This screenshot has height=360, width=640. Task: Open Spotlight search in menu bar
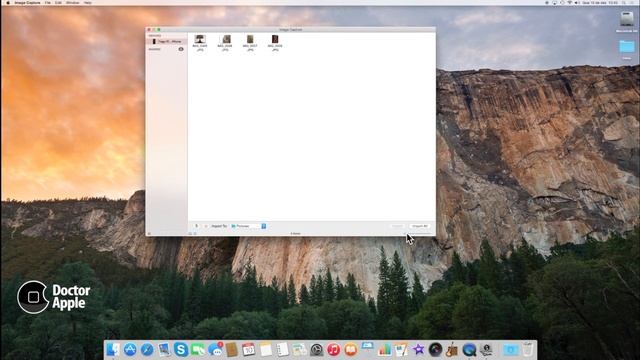pyautogui.click(x=624, y=2)
